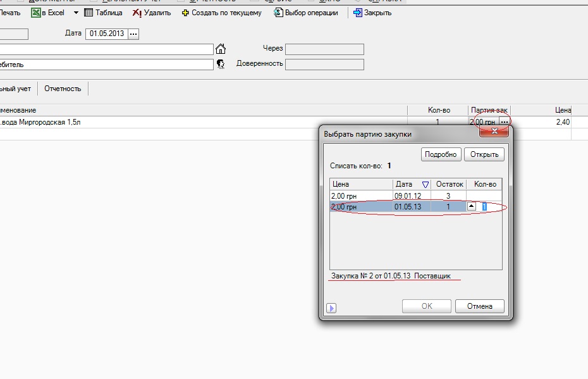Select row вода Миргородская 1,5л

[203, 122]
